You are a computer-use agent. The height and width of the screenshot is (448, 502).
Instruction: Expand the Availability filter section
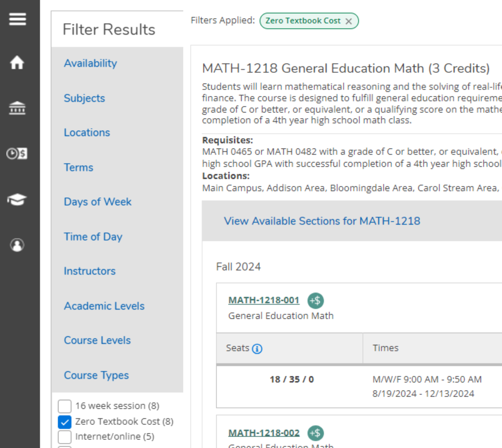[90, 63]
